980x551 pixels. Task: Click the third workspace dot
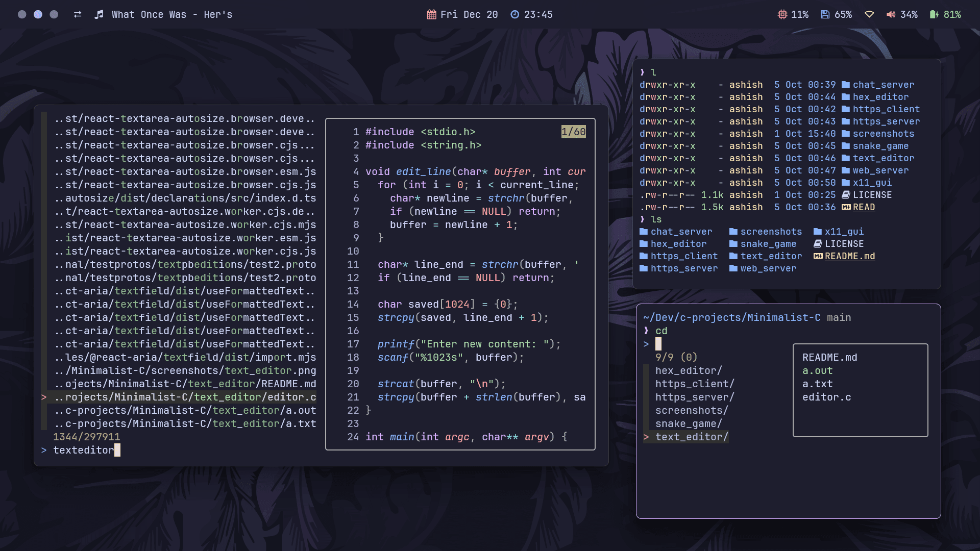(x=54, y=15)
